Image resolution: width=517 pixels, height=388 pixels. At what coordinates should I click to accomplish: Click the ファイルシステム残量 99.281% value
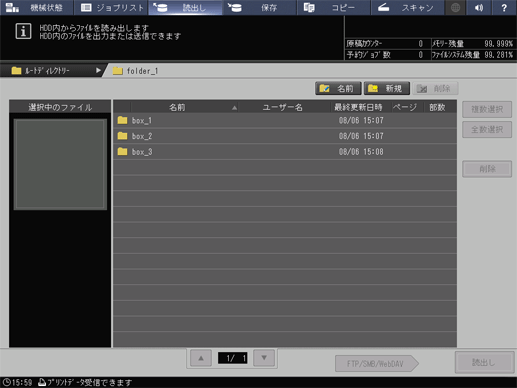pos(498,55)
